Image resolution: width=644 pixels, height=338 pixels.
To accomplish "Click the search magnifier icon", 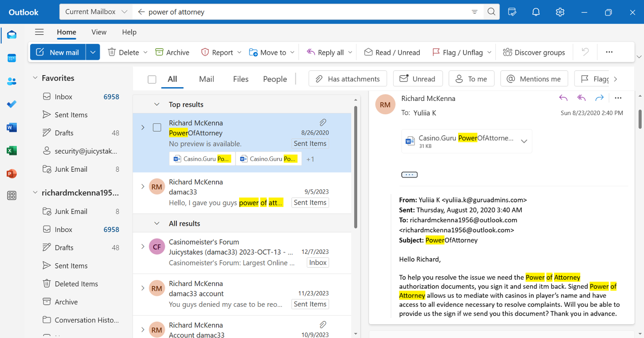I will (491, 12).
